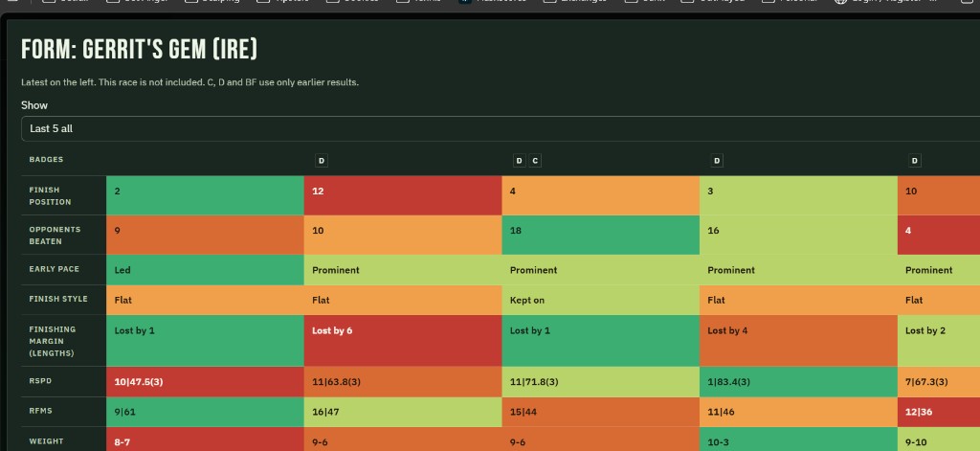Viewport: 980px width, 451px height.
Task: Click the FINISH STYLE row label
Action: [x=58, y=299]
